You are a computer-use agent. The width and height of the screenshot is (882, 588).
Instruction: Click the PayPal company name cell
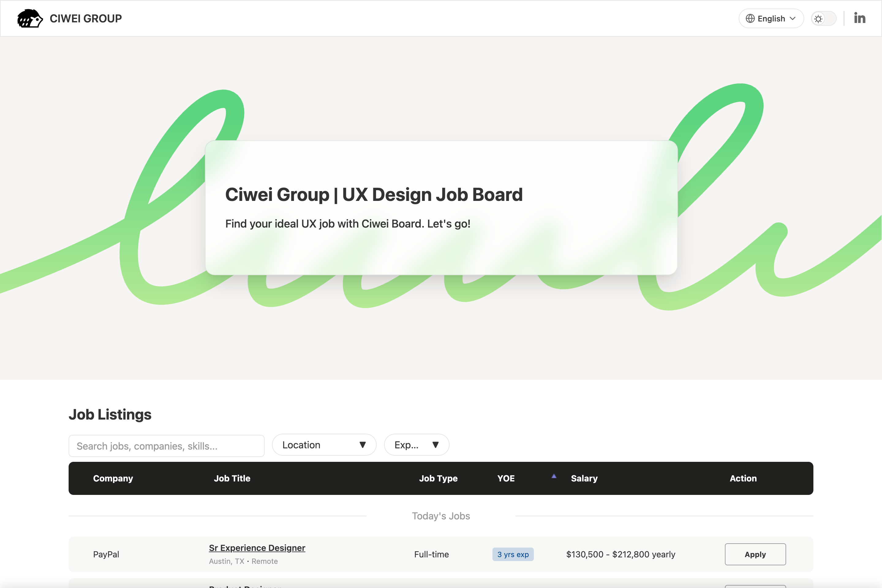(106, 554)
